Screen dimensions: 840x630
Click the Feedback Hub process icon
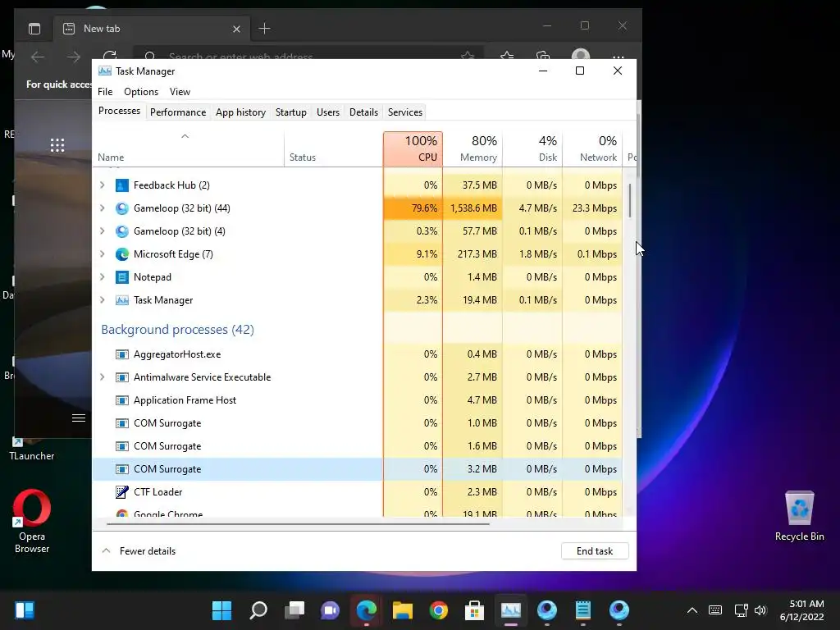click(122, 185)
